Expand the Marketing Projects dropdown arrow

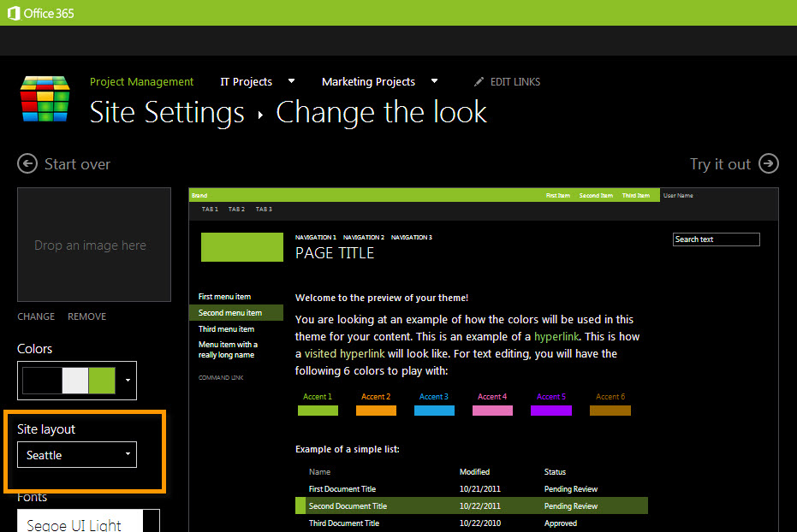tap(434, 81)
